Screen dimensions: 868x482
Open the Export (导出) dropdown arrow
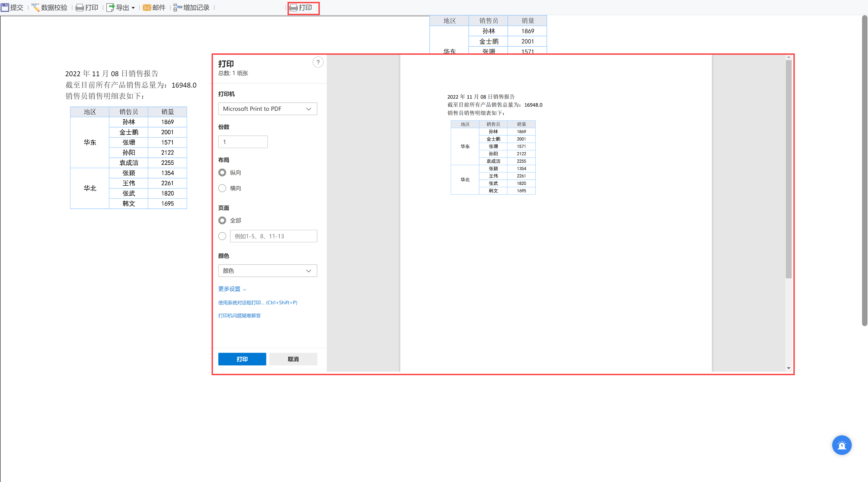133,8
